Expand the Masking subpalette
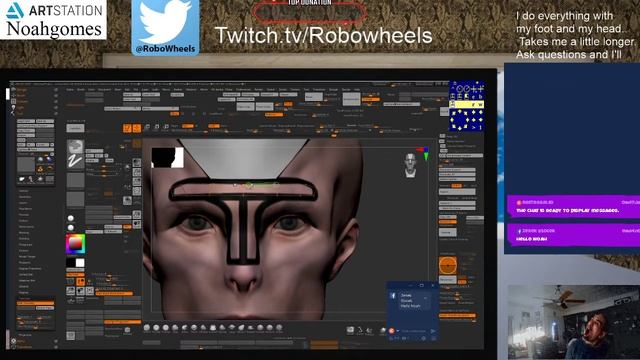Screen dimensions: 640x360 (x=24, y=232)
